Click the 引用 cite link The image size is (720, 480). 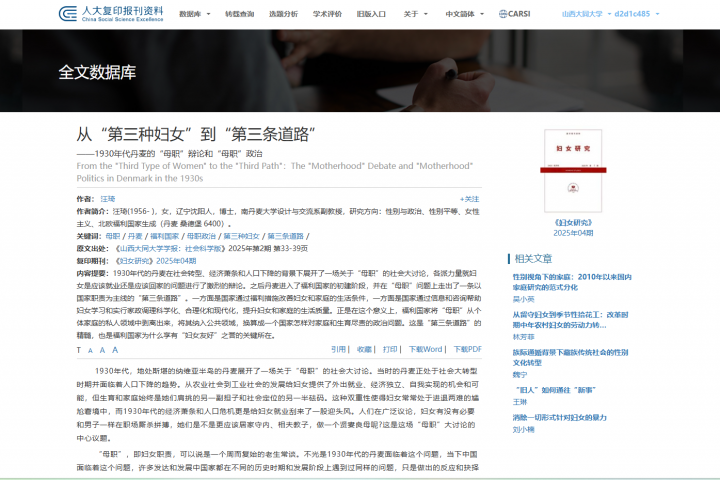[338, 349]
